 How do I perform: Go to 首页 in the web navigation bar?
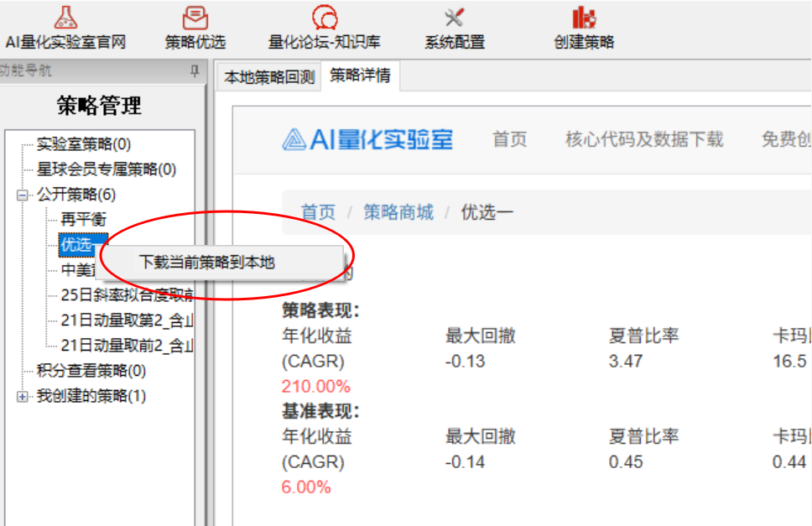[509, 139]
